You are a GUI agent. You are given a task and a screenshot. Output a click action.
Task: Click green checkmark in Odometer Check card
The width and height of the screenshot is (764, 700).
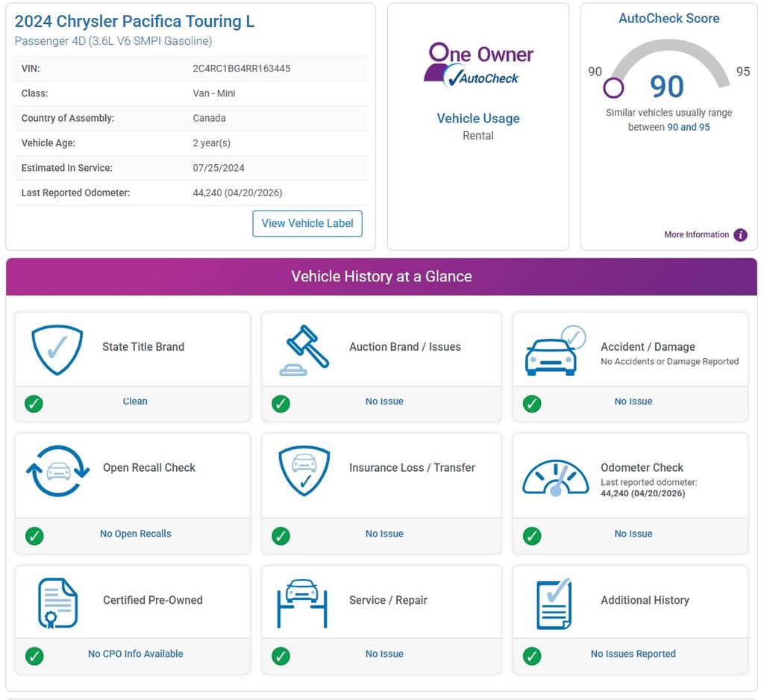(531, 536)
